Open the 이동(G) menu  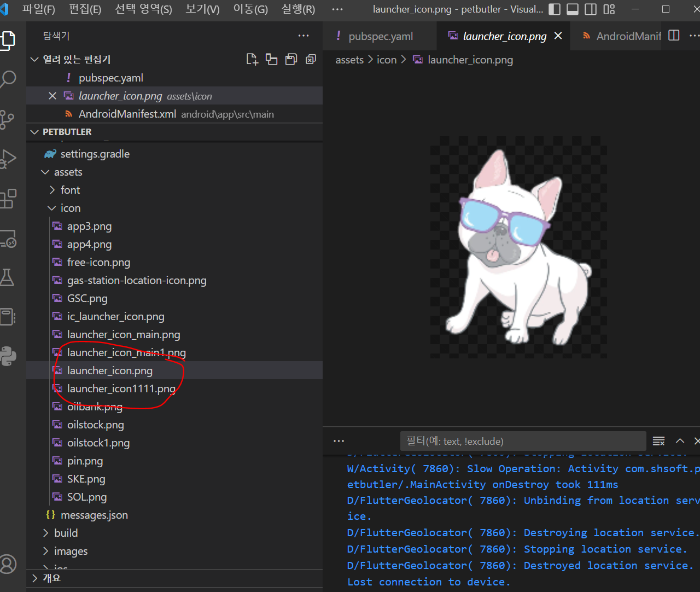(x=250, y=9)
